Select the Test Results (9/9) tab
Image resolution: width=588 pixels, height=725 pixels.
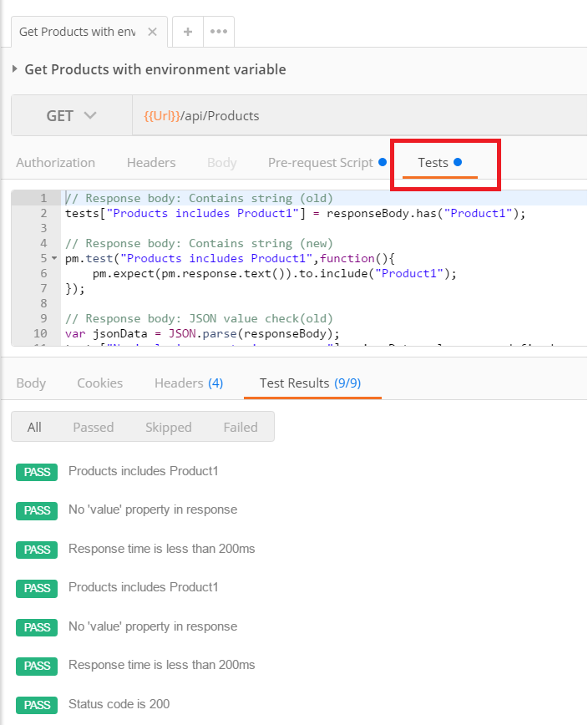(x=310, y=383)
